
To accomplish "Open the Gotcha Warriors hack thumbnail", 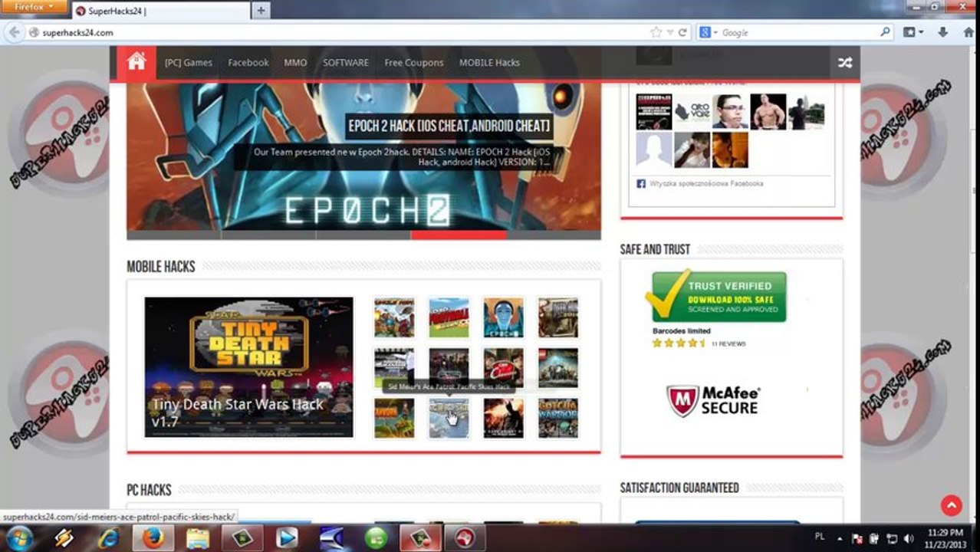I will pyautogui.click(x=557, y=418).
